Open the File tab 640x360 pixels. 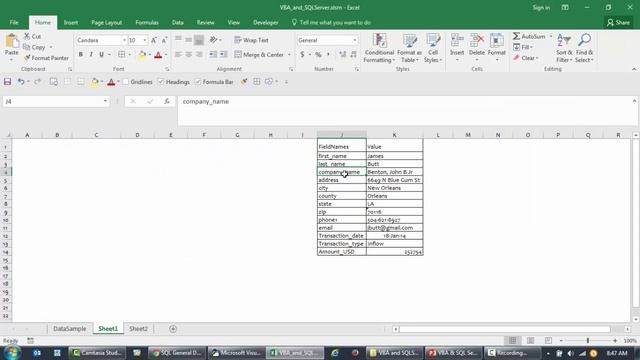(14, 22)
